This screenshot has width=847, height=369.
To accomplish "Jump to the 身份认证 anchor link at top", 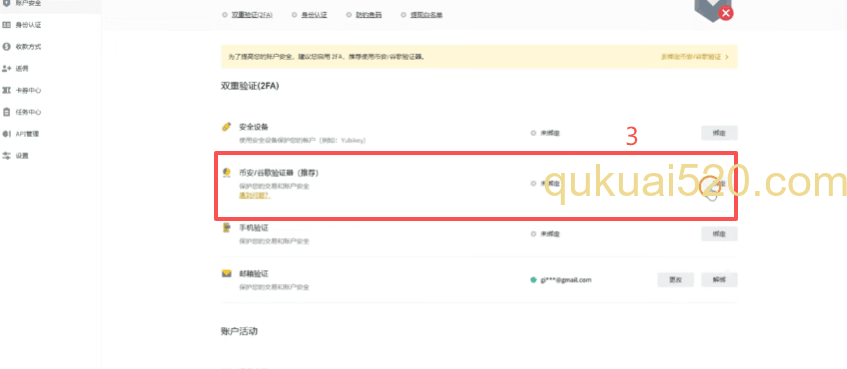I will click(314, 15).
